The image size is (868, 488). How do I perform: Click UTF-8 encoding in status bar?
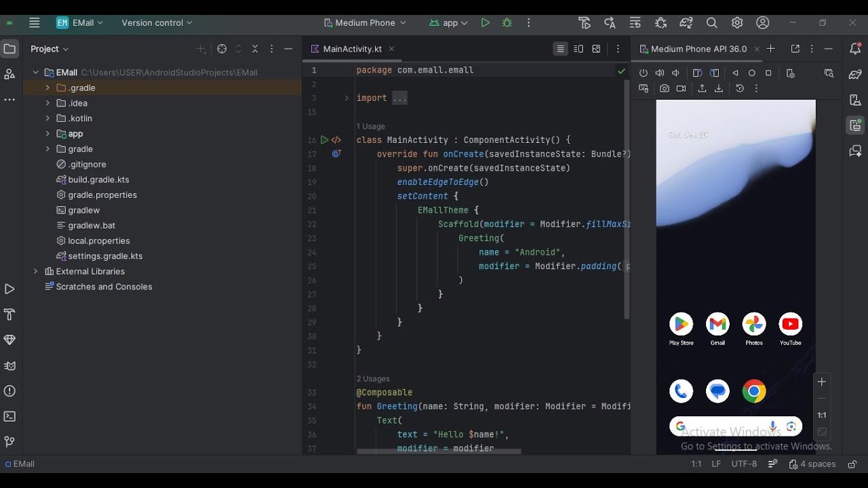click(x=744, y=464)
